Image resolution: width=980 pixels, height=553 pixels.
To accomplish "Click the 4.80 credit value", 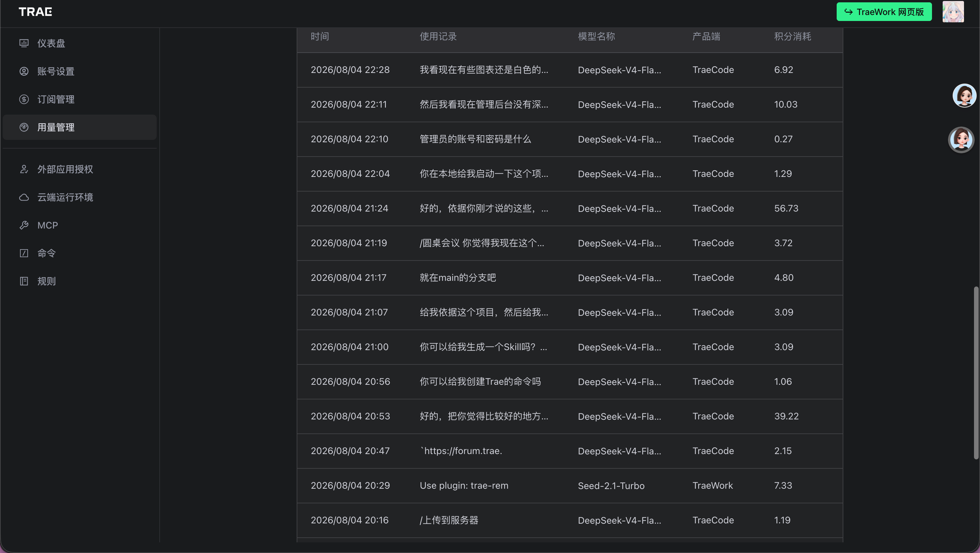I will pos(784,277).
